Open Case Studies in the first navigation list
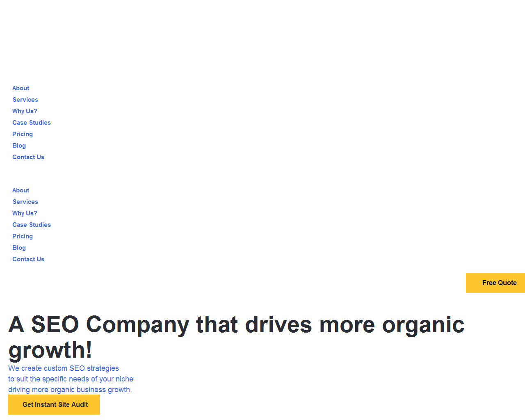 [32, 123]
